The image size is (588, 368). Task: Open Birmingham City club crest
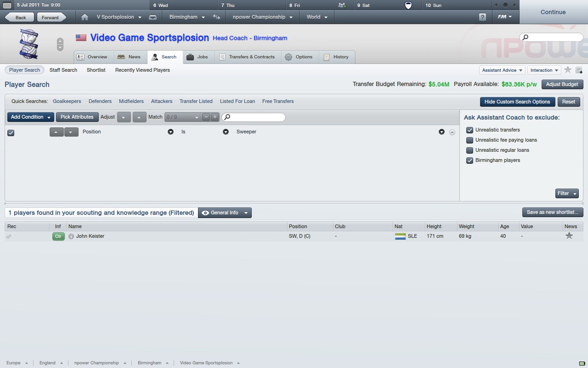tap(29, 44)
